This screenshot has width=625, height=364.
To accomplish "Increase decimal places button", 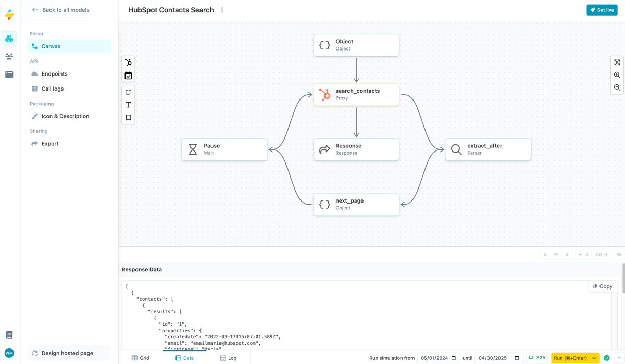I will (x=601, y=255).
